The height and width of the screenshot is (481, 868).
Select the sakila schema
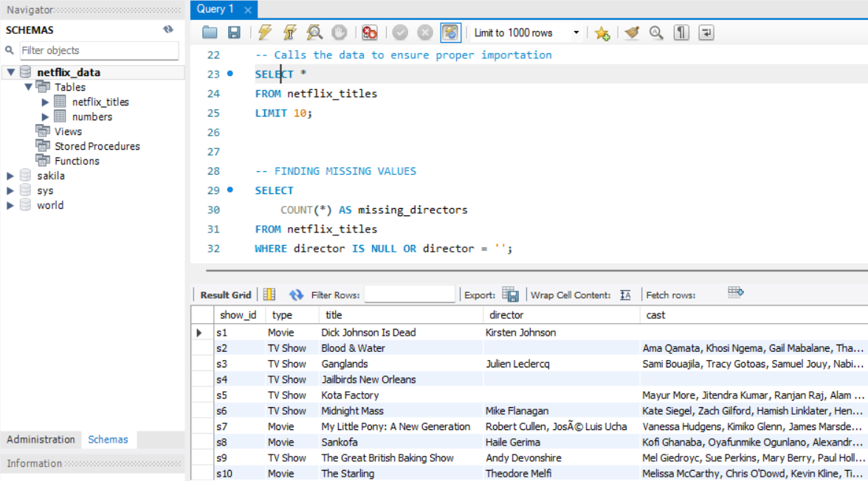pos(51,176)
